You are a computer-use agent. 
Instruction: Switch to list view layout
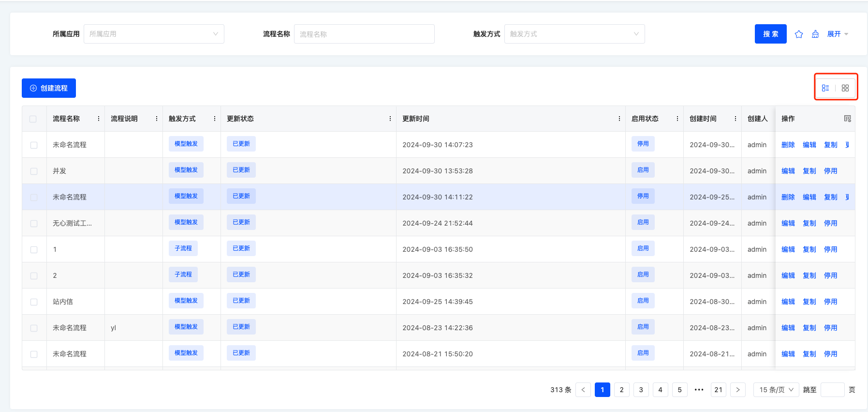825,88
